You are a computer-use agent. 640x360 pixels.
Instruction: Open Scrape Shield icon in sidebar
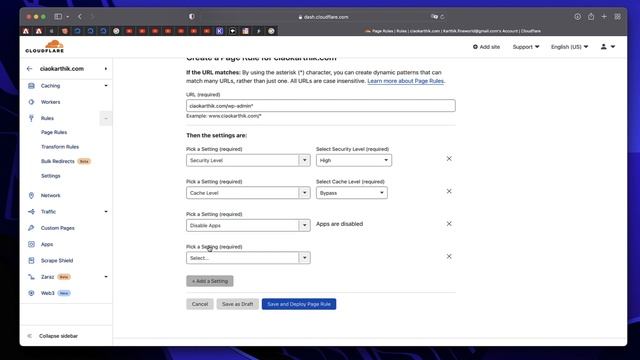31,260
